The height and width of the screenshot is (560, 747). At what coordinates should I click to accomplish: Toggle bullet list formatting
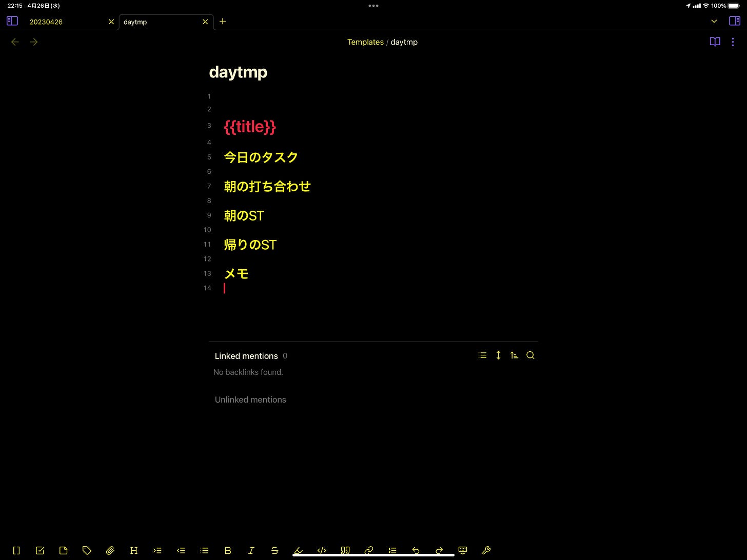tap(204, 550)
